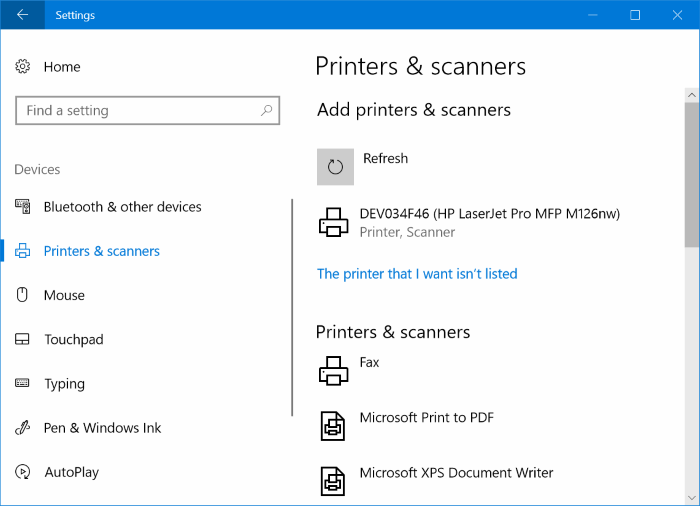Click the Refresh label
The image size is (700, 506).
(x=385, y=158)
